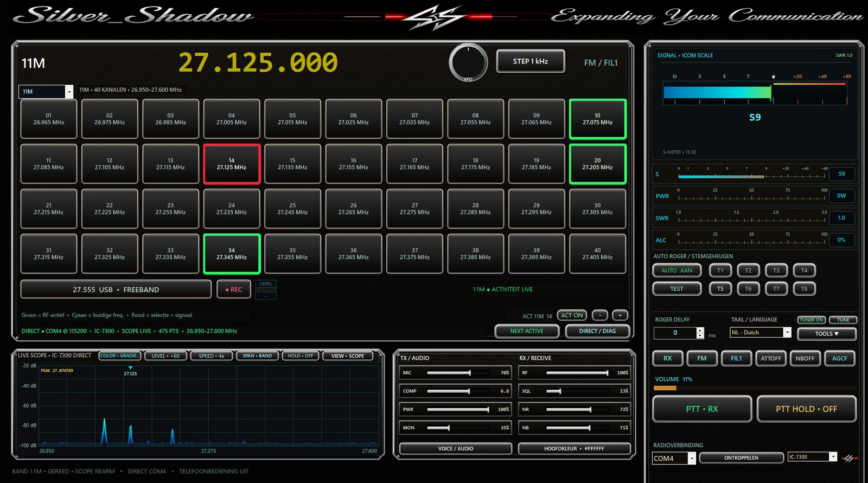The image size is (868, 483).
Task: Click the SS logo beside the IC-7300 dropdown
Action: tap(849, 458)
